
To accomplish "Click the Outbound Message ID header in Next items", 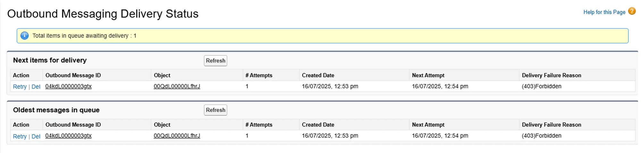I will click(x=73, y=75).
